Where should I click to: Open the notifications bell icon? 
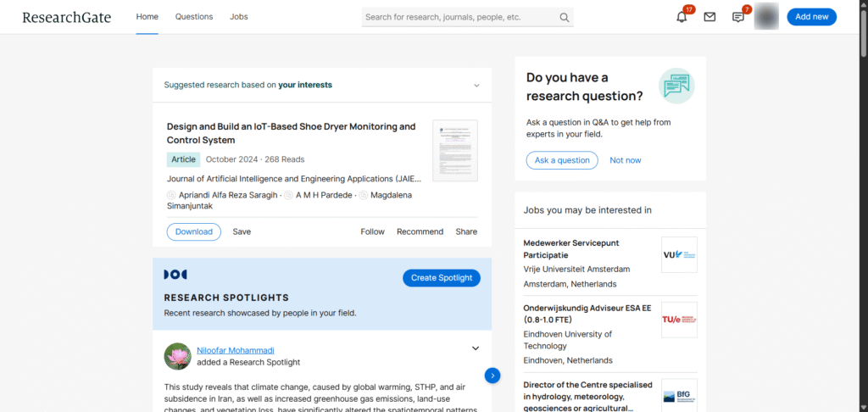682,17
